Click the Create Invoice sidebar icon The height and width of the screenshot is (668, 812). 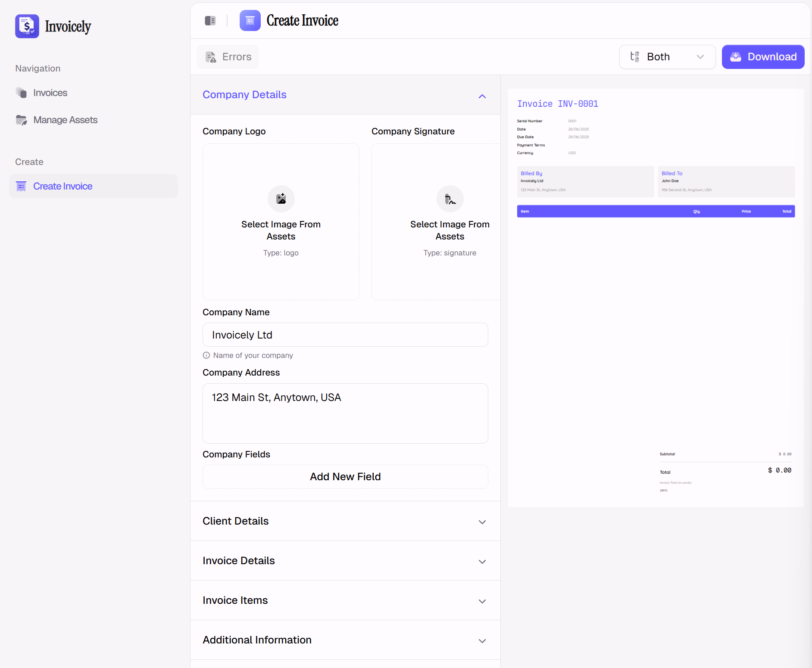coord(21,186)
